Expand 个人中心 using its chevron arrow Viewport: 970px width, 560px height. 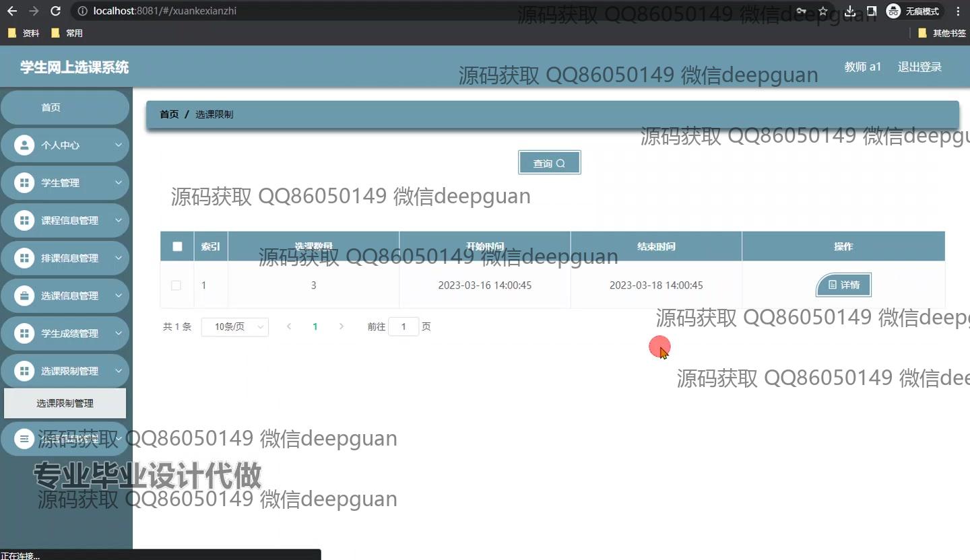119,145
